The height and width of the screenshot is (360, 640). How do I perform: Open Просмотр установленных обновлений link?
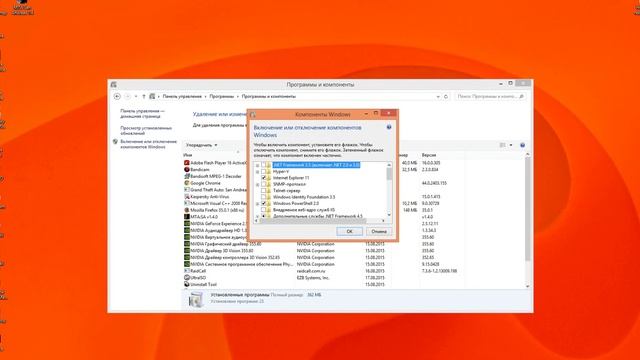click(146, 131)
